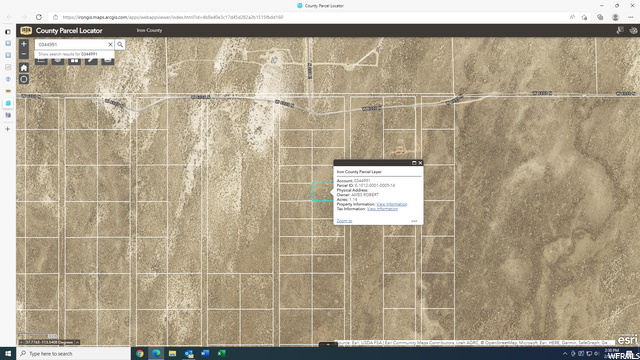
Task: Open the Print widget
Action: click(108, 61)
